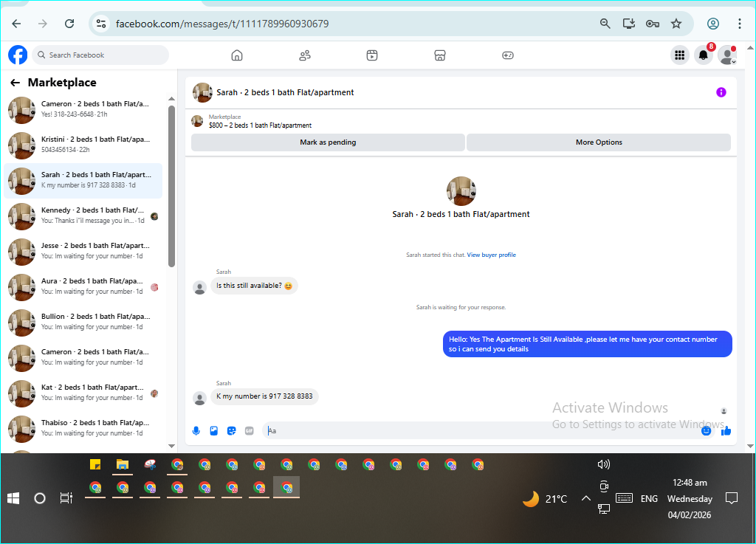This screenshot has height=544, width=756.
Task: Open the Cameron chat with phone 318-243-6648
Action: tap(83, 110)
